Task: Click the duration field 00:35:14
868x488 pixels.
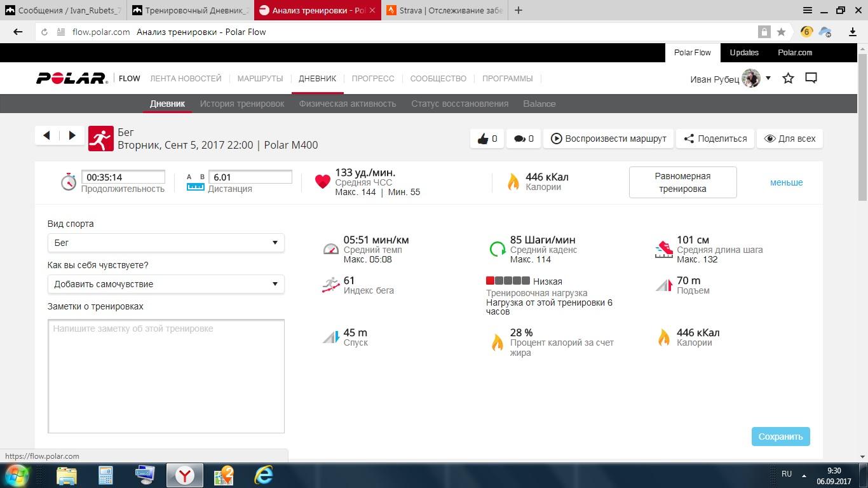Action: click(x=123, y=177)
